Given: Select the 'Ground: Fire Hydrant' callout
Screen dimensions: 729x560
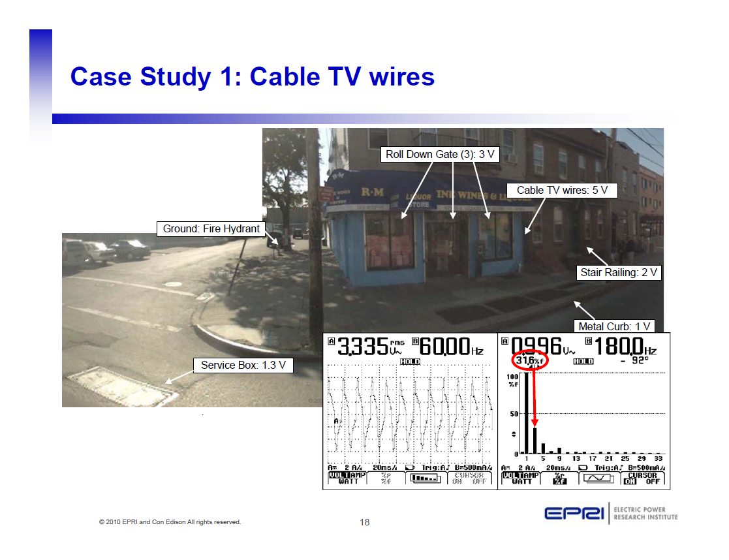Looking at the screenshot, I should point(211,228).
